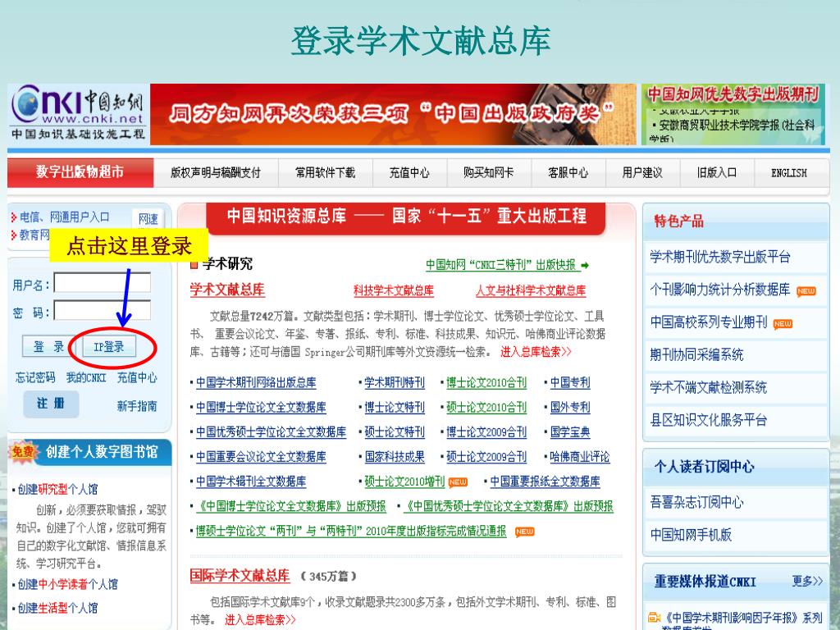The height and width of the screenshot is (630, 840).
Task: Open 中国博士学位论文全文数据库 link
Action: [261, 407]
